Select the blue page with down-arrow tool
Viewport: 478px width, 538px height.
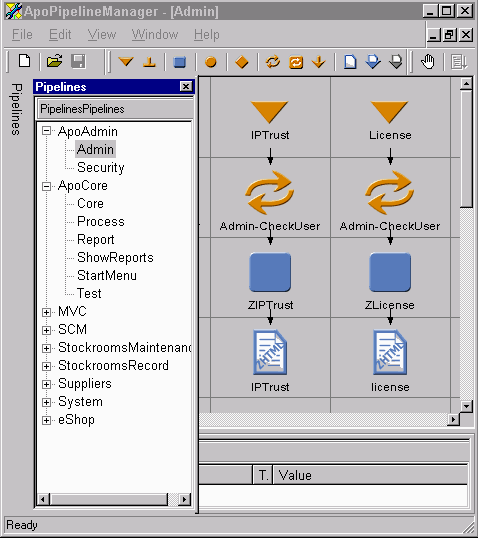(373, 62)
